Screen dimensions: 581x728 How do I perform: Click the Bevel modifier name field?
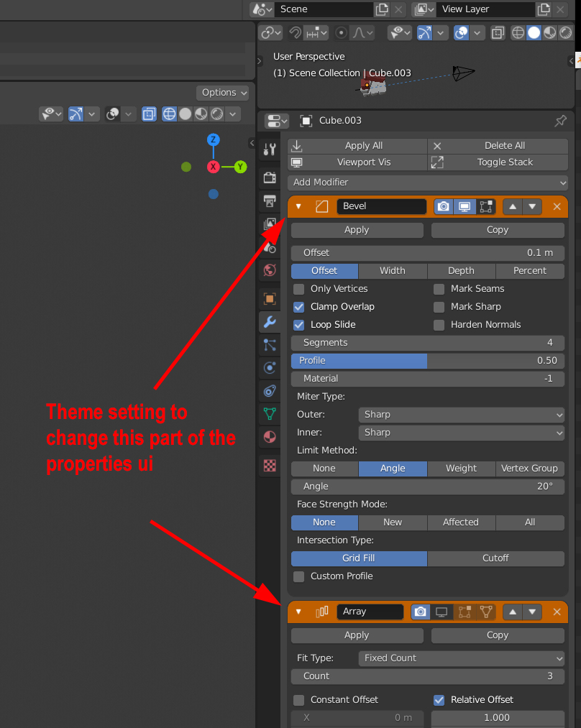coord(382,206)
